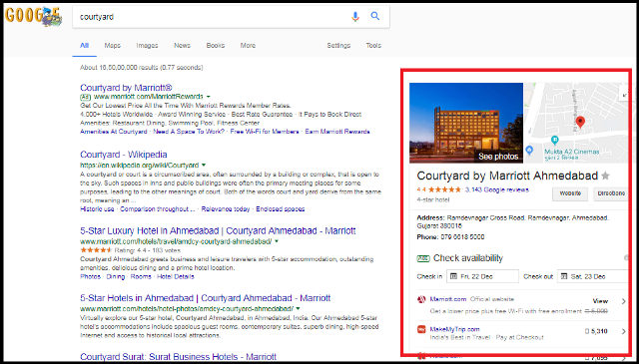The image size is (639, 364).
Task: Click the Website button in hotel panel
Action: pos(570,193)
